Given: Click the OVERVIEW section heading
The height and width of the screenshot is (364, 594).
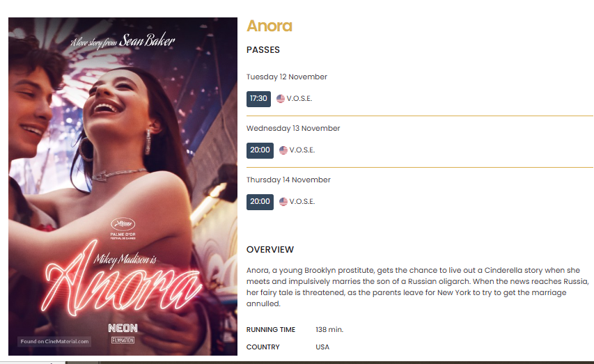Looking at the screenshot, I should coord(270,250).
